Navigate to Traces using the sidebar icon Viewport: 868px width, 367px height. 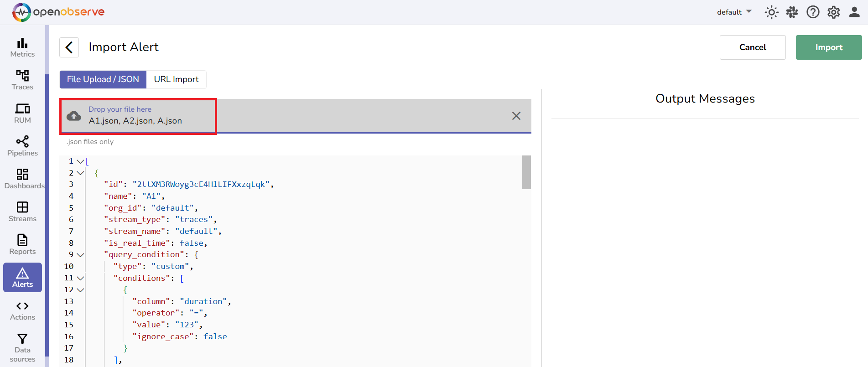coord(22,80)
